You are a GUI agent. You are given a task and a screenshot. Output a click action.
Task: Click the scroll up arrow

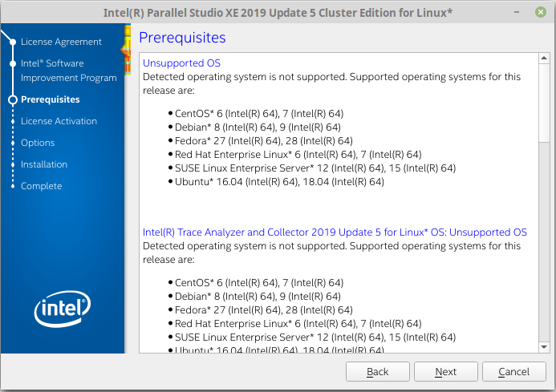point(545,59)
